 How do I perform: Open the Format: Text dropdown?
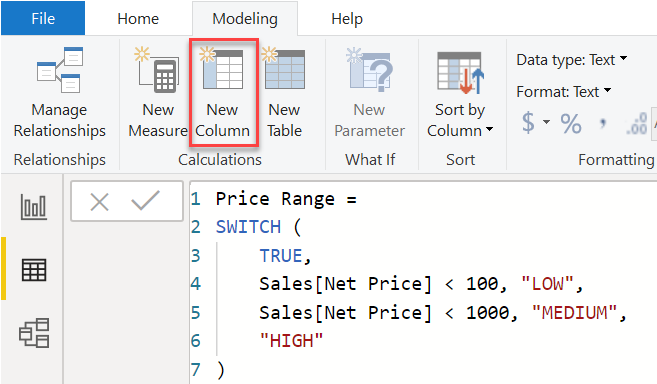tap(564, 91)
